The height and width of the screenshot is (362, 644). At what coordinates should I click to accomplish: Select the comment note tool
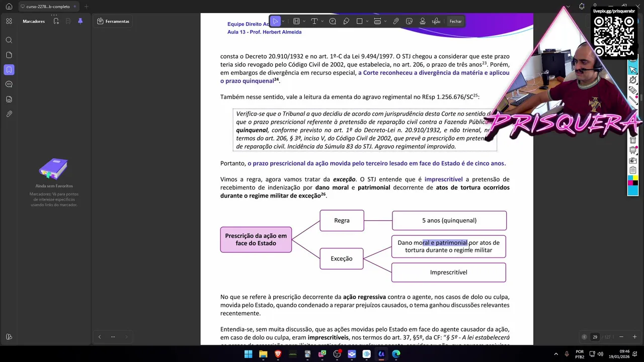333,21
